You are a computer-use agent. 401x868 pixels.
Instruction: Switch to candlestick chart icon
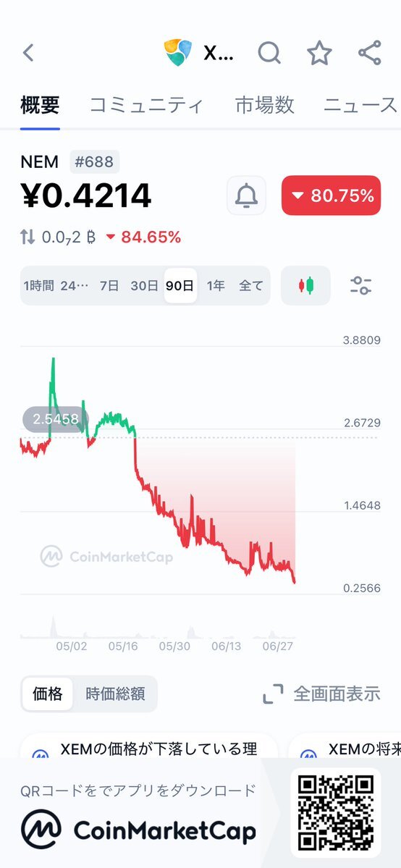point(305,286)
